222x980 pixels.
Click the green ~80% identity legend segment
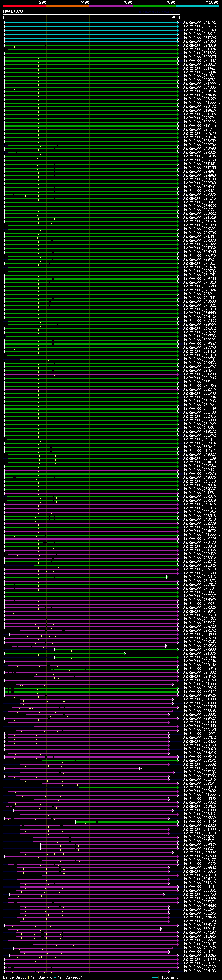pyautogui.click(x=154, y=6)
